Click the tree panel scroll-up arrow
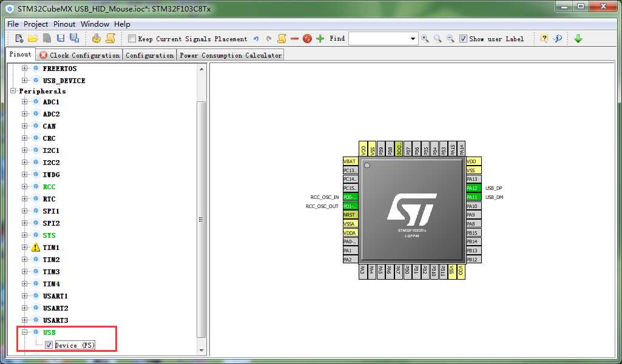Viewport: 622px width, 364px height. coord(201,69)
